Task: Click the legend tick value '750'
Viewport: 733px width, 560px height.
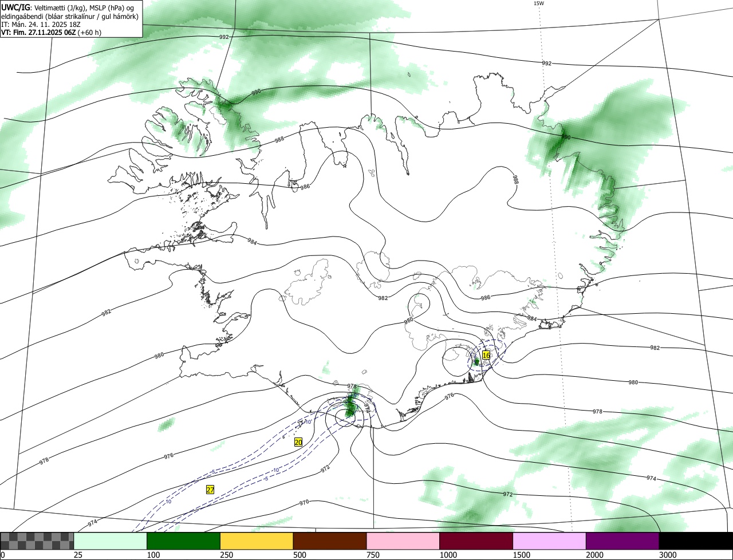Action: point(373,555)
